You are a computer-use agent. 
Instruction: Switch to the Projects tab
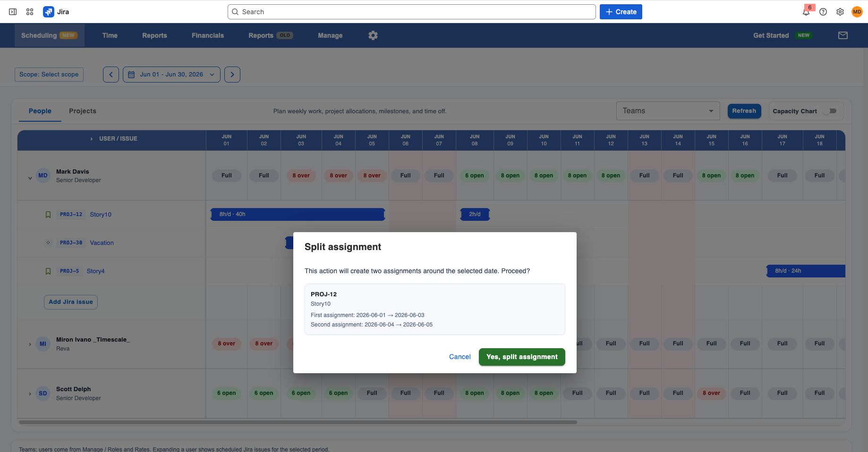coord(83,111)
